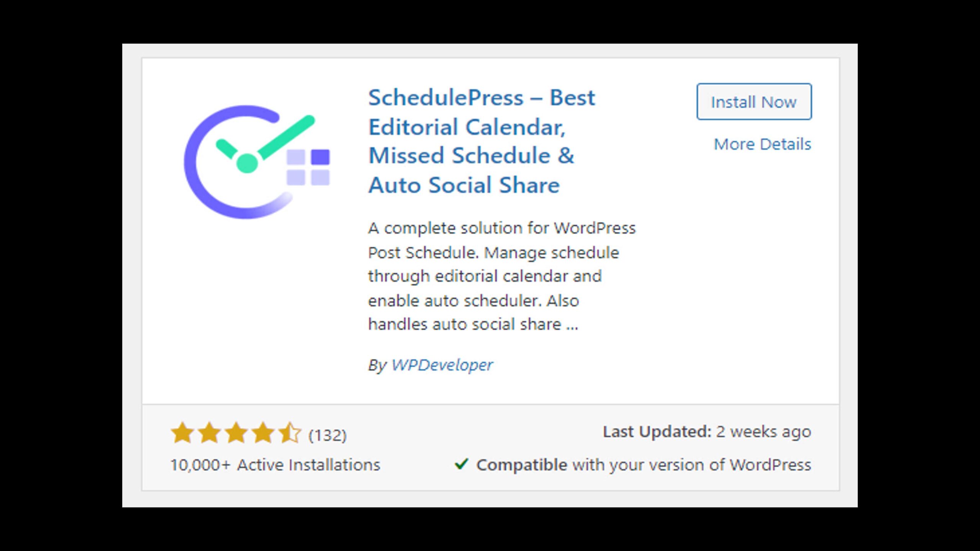
Task: Click the Install Now button
Action: [754, 102]
